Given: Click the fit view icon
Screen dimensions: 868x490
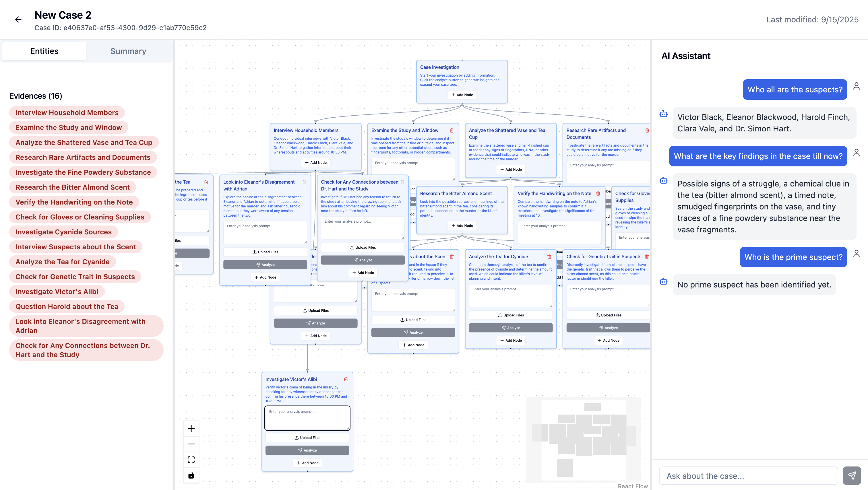Looking at the screenshot, I should pos(191,459).
